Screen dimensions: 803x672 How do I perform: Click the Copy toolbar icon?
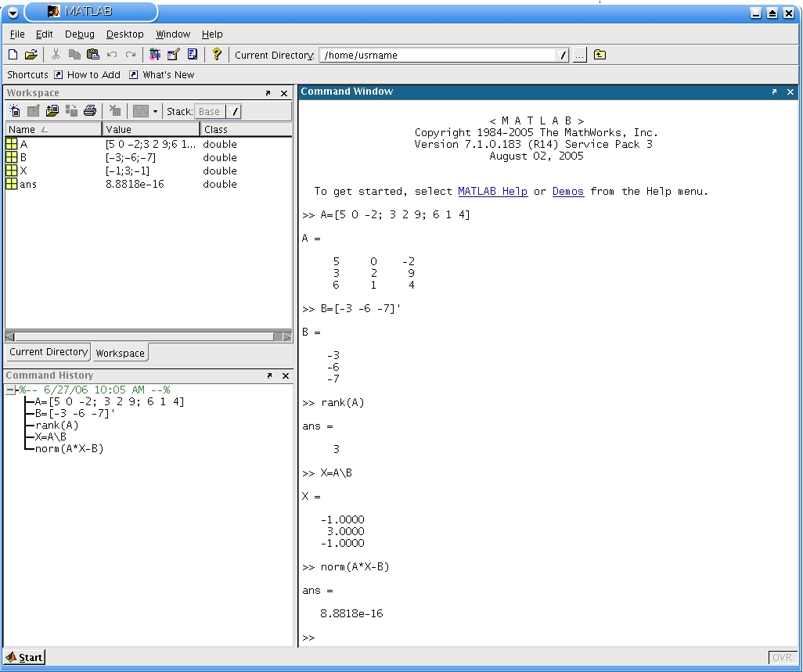pyautogui.click(x=74, y=54)
